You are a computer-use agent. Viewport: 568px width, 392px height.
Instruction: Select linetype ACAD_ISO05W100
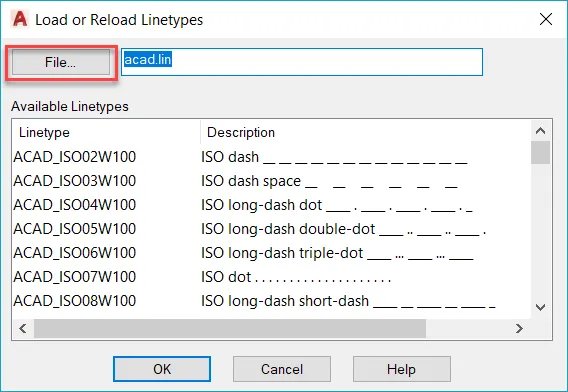click(x=75, y=229)
